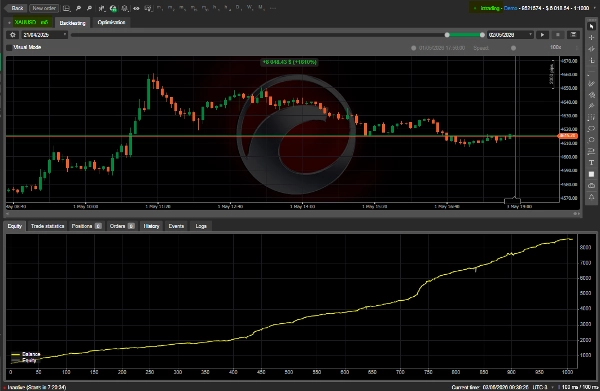Screen dimensions: 600x391
Task: Click the chart horizontal scrollbar
Action: tap(293, 213)
